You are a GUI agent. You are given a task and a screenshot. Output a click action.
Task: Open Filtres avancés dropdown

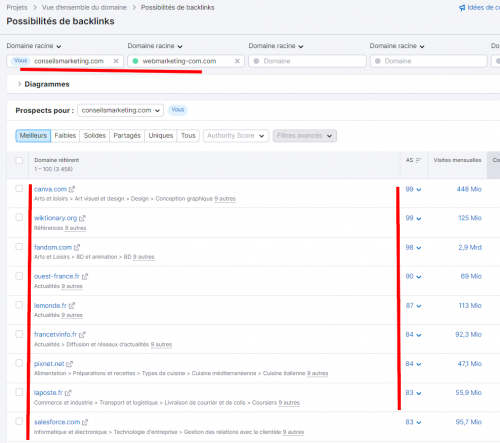coord(305,136)
